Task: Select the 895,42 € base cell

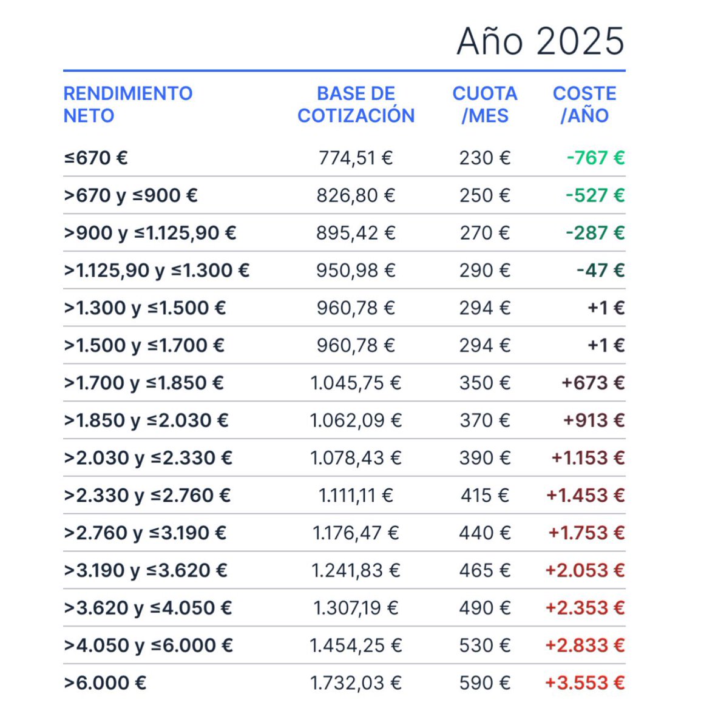Action: 356,233
